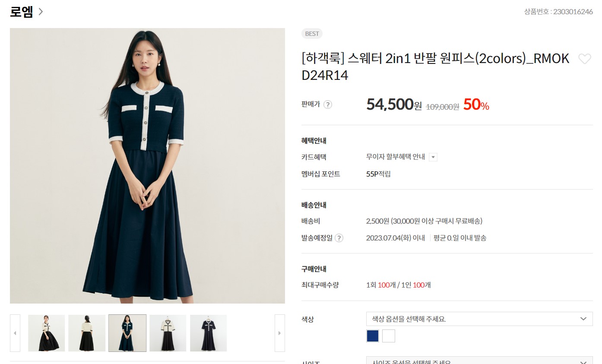
Task: Open the 판매가 question mark help icon
Action: 328,104
